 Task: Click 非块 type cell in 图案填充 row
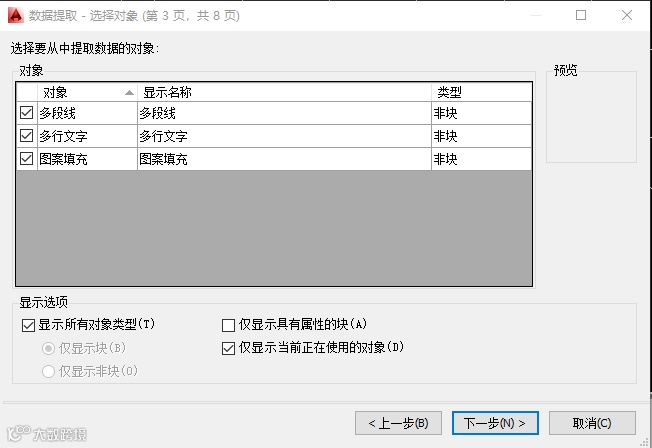click(482, 159)
